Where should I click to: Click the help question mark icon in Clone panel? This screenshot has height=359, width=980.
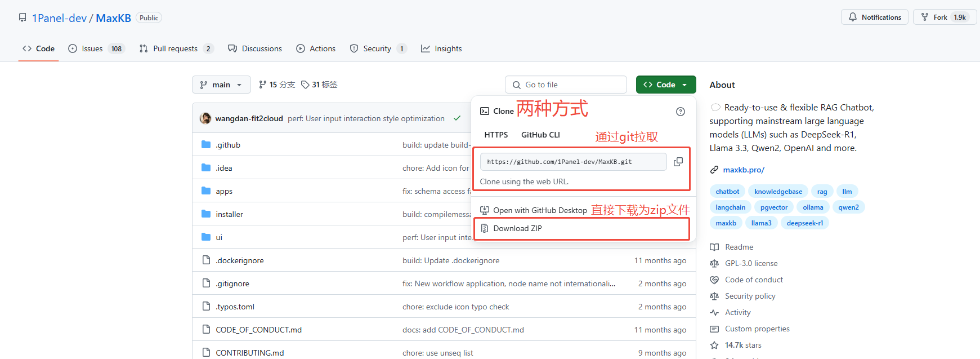point(681,112)
